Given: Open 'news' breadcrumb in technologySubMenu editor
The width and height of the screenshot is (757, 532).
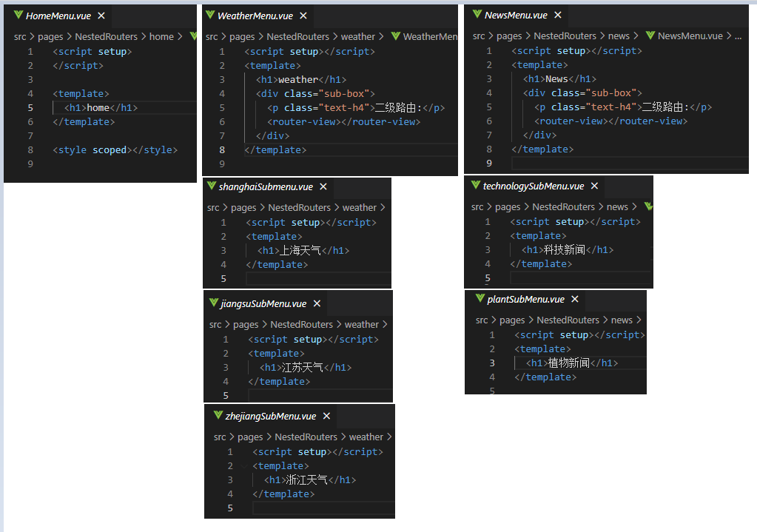Looking at the screenshot, I should click(617, 206).
